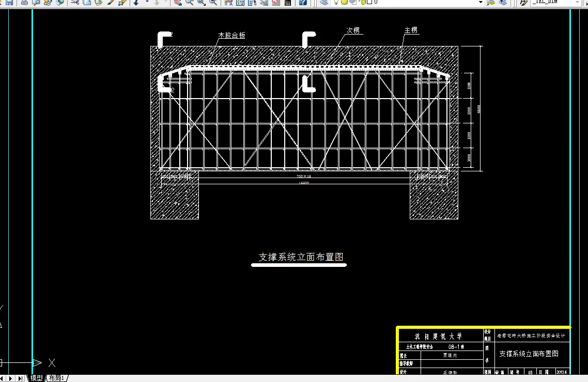This screenshot has width=588, height=382.
Task: Click the 14400 dimension text
Action: (x=304, y=183)
